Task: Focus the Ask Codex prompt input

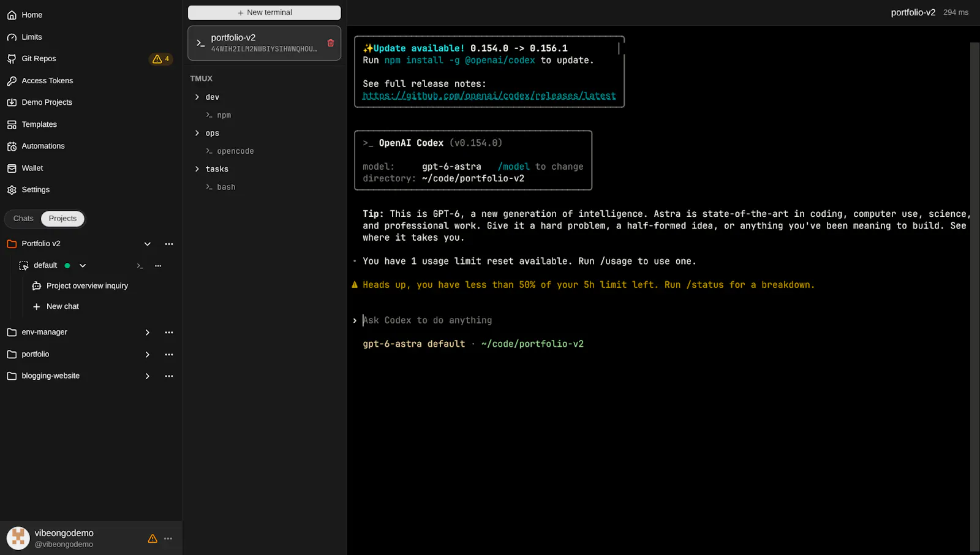Action: pos(428,320)
